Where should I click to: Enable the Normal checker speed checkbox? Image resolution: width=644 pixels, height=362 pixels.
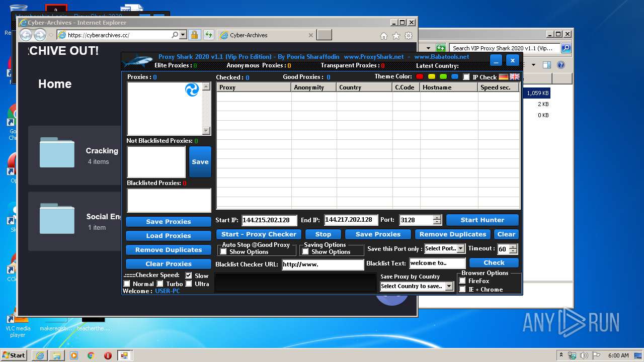(x=127, y=284)
